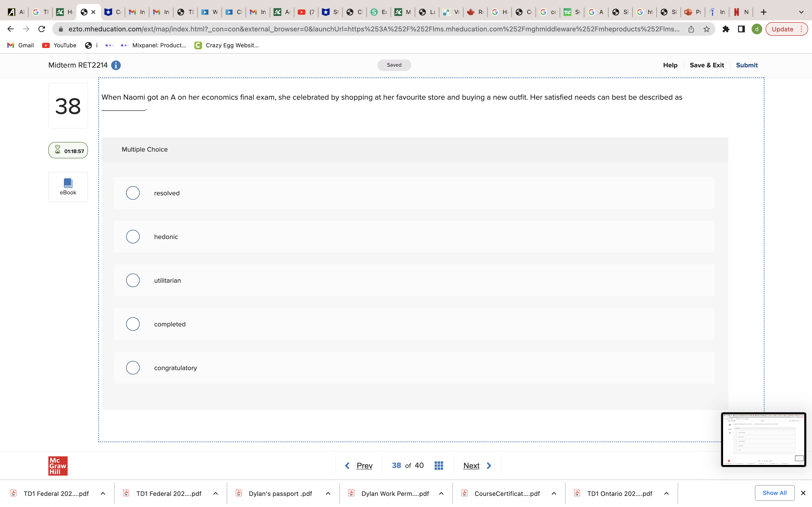Open the eBook panel
Screen dimensions: 812x507
(68, 186)
